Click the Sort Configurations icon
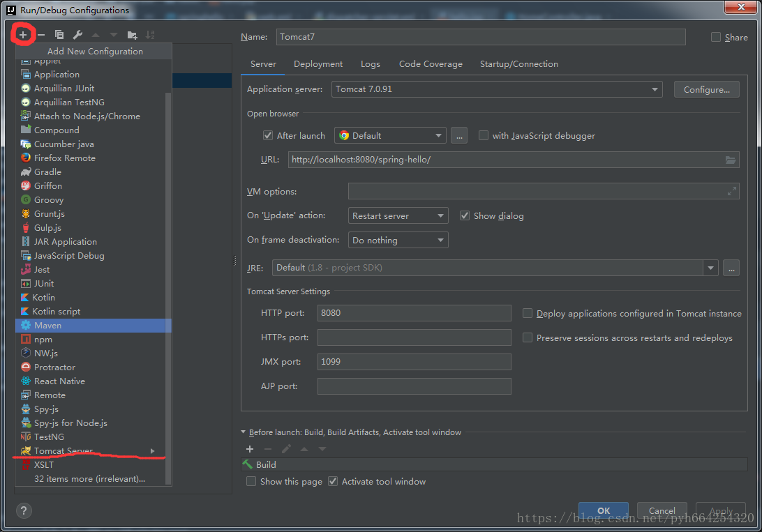This screenshot has width=762, height=532. click(150, 34)
